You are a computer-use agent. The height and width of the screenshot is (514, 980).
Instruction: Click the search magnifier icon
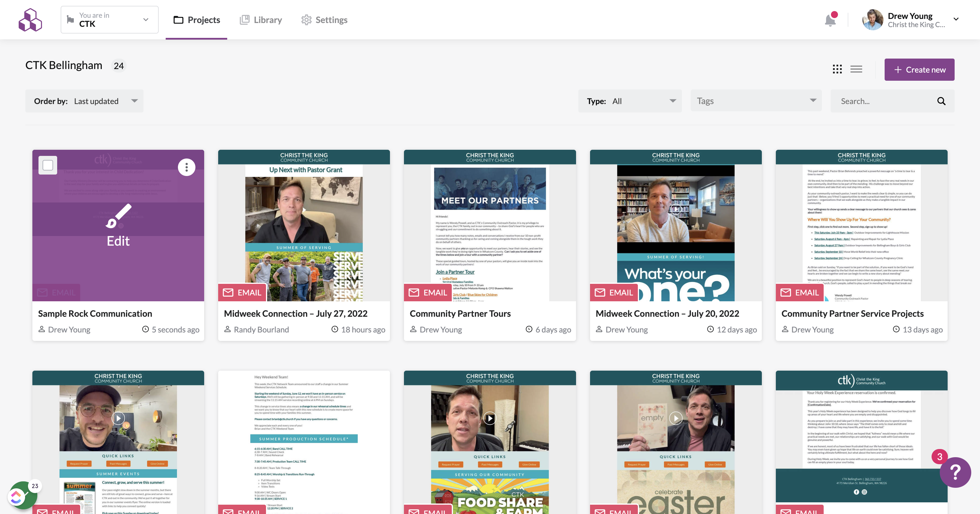pyautogui.click(x=941, y=101)
